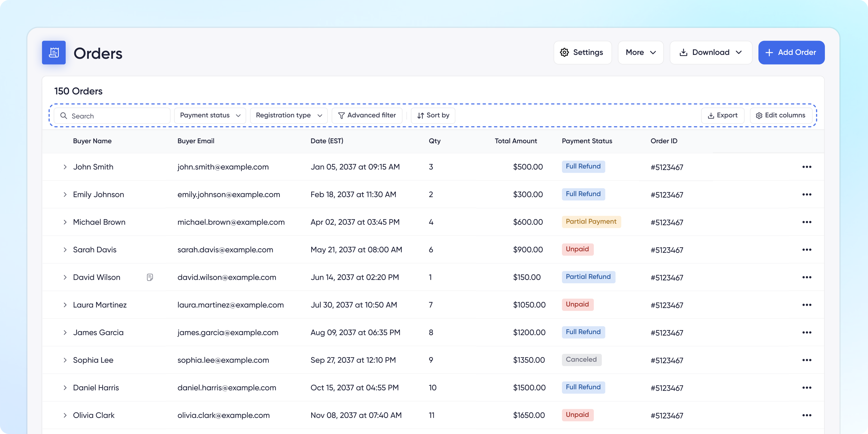Image resolution: width=868 pixels, height=434 pixels.
Task: Expand the David Wilson order row
Action: click(65, 278)
